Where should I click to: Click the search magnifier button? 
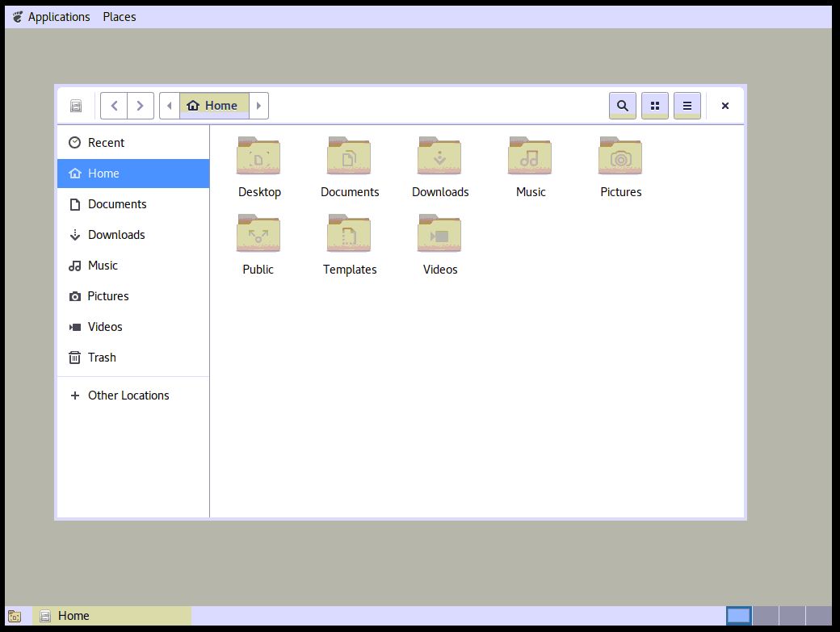click(x=623, y=106)
